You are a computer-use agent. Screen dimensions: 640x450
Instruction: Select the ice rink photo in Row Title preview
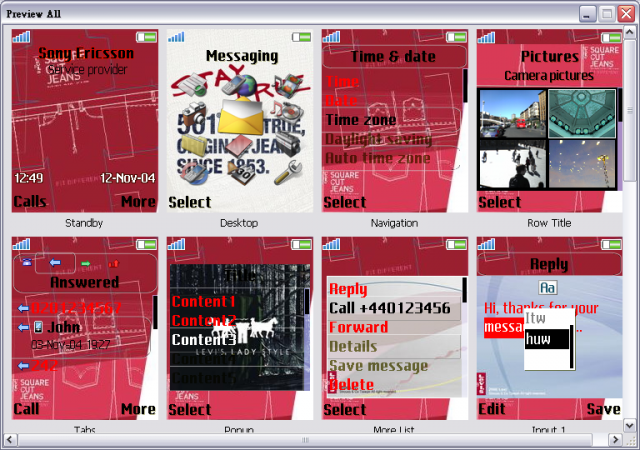pyautogui.click(x=513, y=164)
